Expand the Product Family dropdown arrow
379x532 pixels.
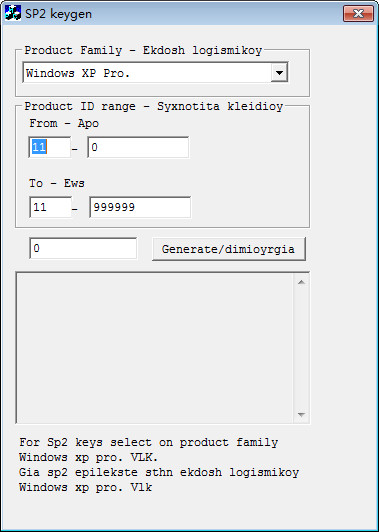click(279, 72)
